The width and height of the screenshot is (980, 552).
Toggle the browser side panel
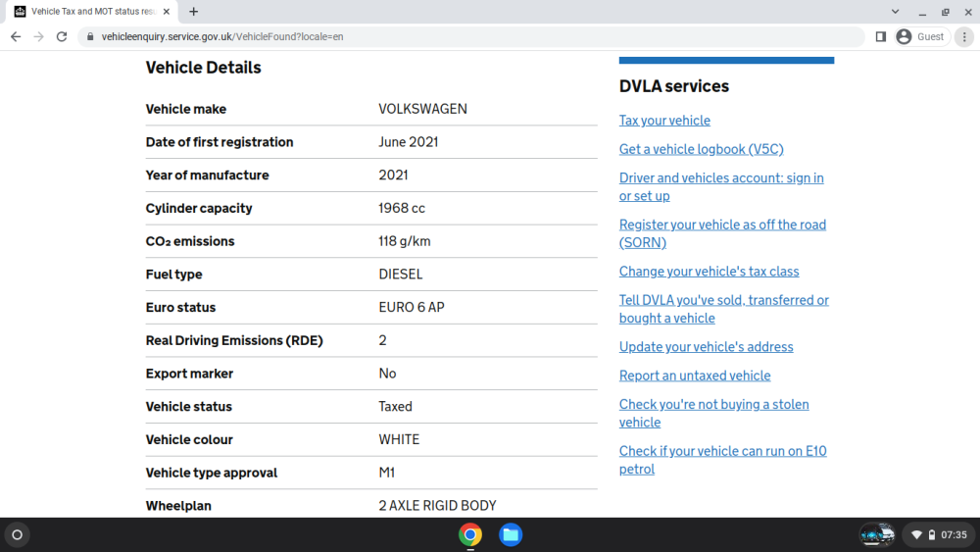point(881,37)
